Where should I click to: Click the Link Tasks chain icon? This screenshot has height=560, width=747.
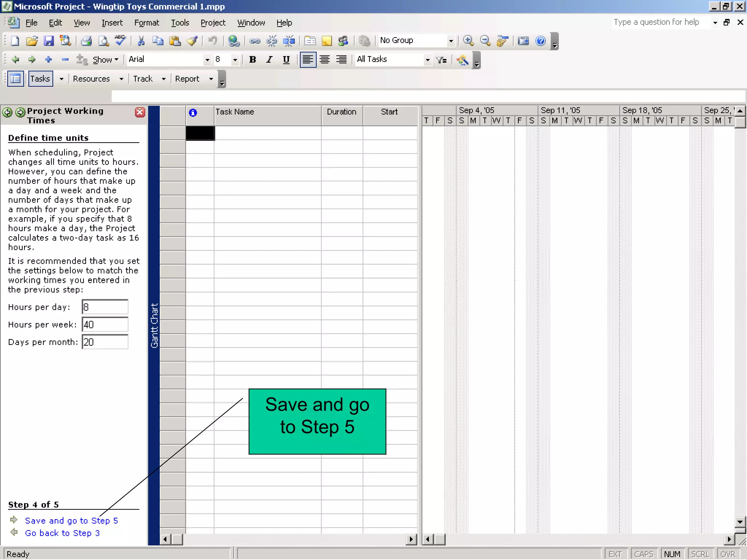click(x=255, y=41)
